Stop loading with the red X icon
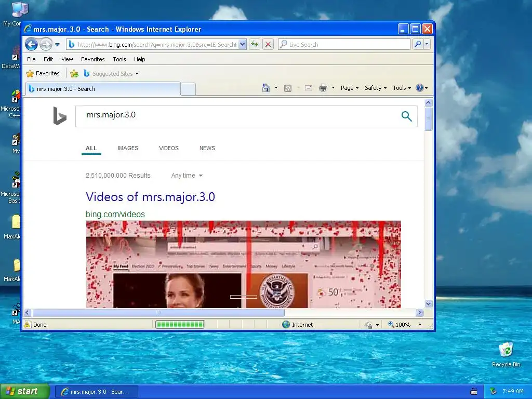 pos(268,45)
